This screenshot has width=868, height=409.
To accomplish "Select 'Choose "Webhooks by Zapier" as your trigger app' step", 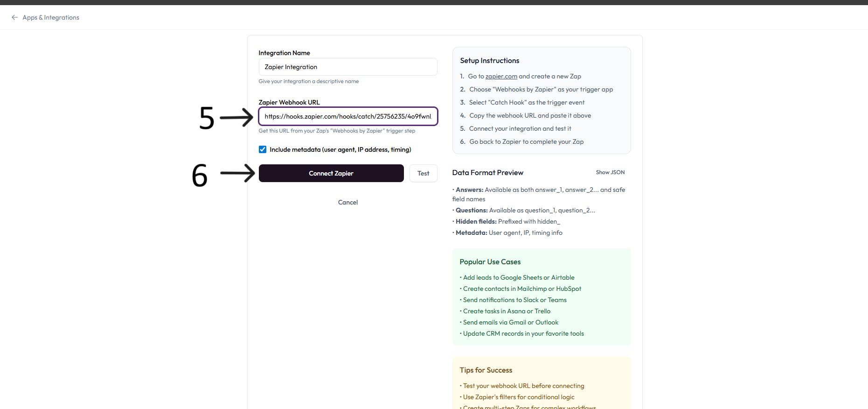I will pyautogui.click(x=541, y=89).
